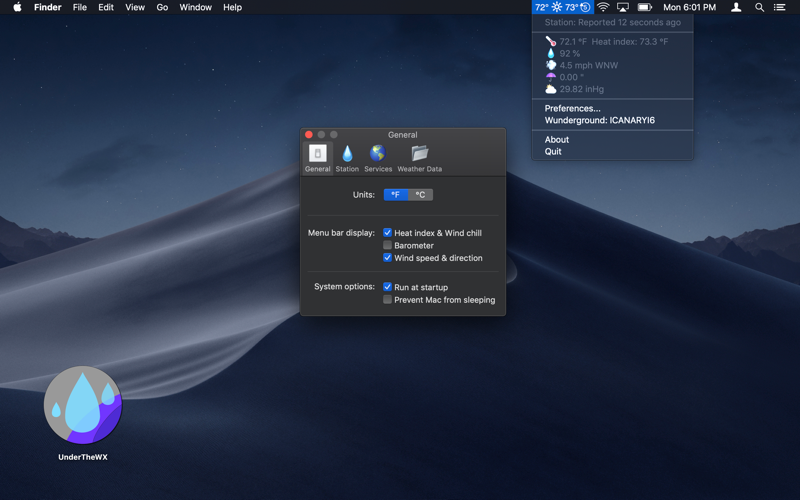Toggle Heat index & Wind chill checkbox
The height and width of the screenshot is (500, 800).
coord(387,233)
